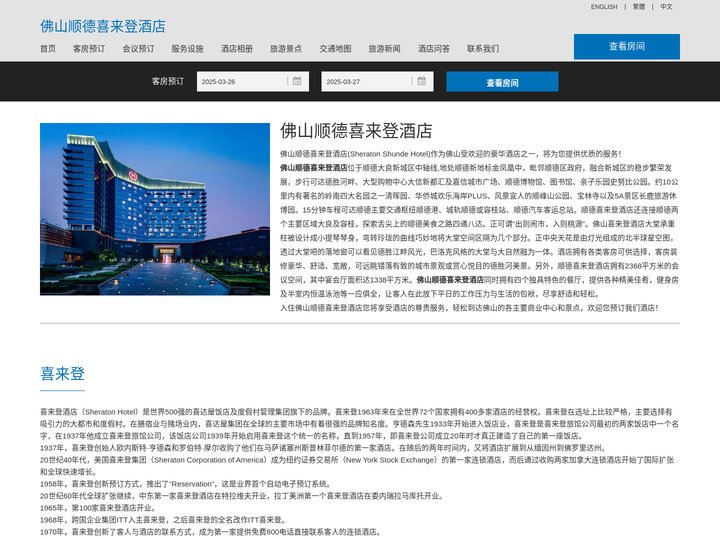Open 服务设施 menu item
Image resolution: width=720 pixels, height=540 pixels.
click(187, 49)
